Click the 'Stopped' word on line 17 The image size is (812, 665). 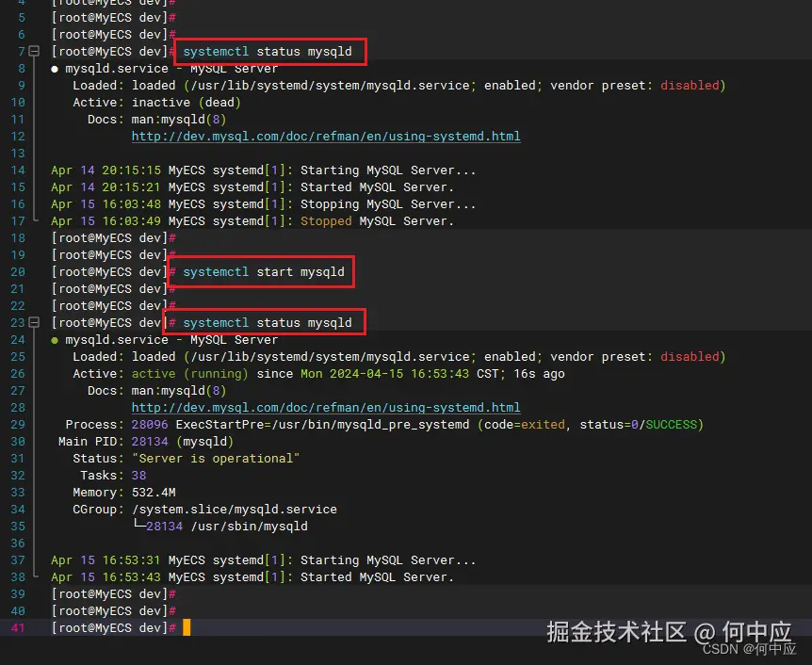pyautogui.click(x=326, y=221)
